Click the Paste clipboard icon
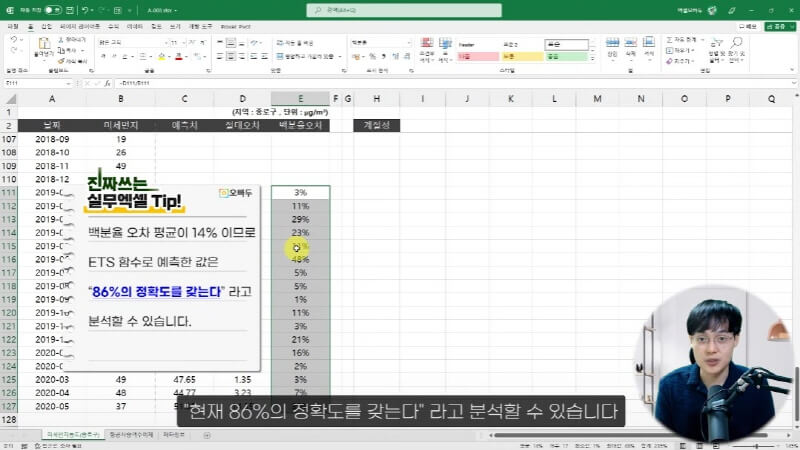The height and width of the screenshot is (450, 800). pyautogui.click(x=44, y=44)
